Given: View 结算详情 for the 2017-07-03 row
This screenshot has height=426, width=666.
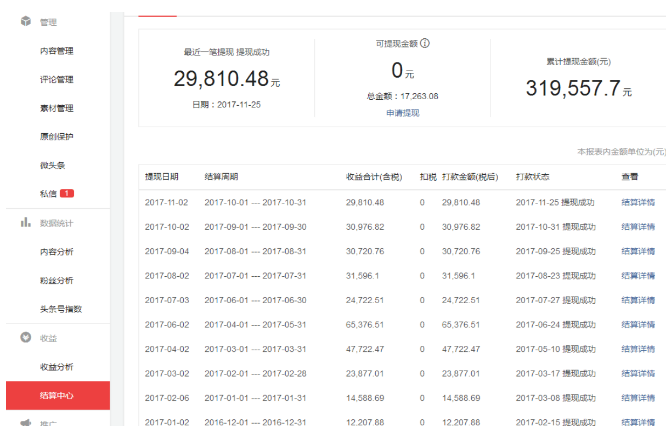Looking at the screenshot, I should tap(637, 300).
